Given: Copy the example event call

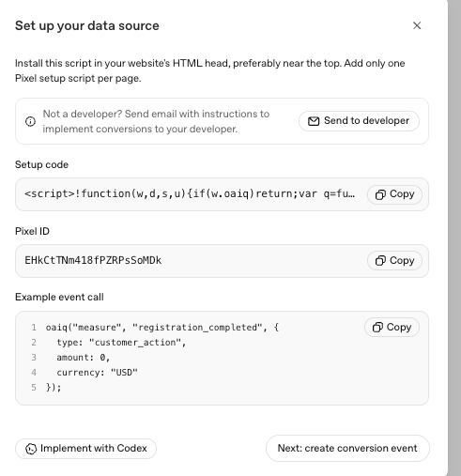Looking at the screenshot, I should (392, 328).
